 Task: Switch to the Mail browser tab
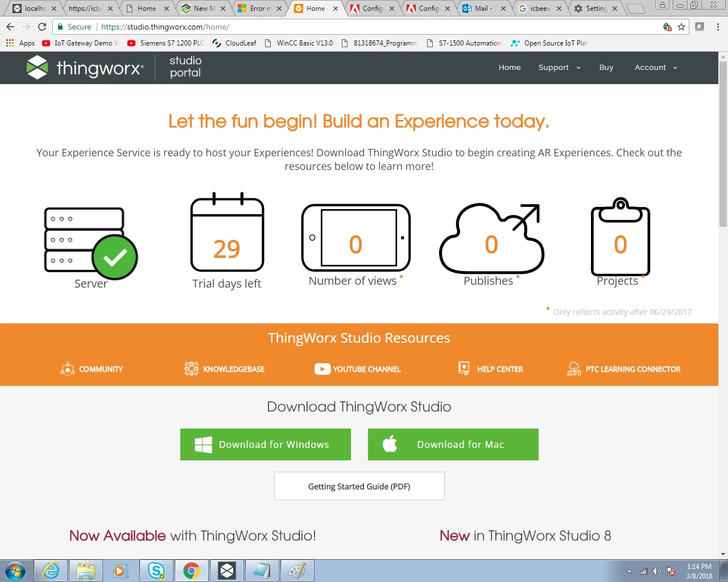tap(482, 9)
